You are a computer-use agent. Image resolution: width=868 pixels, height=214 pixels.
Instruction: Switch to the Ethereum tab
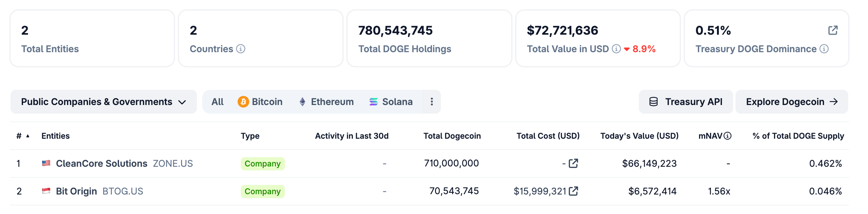(x=326, y=102)
